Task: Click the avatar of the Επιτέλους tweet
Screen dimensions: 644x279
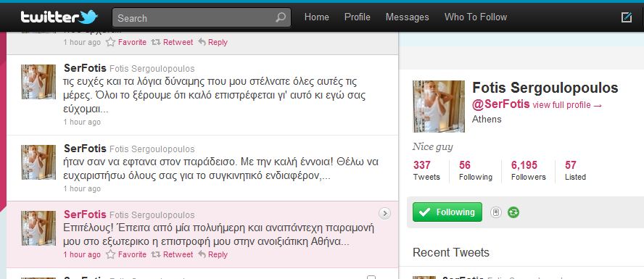Action: coord(38,228)
